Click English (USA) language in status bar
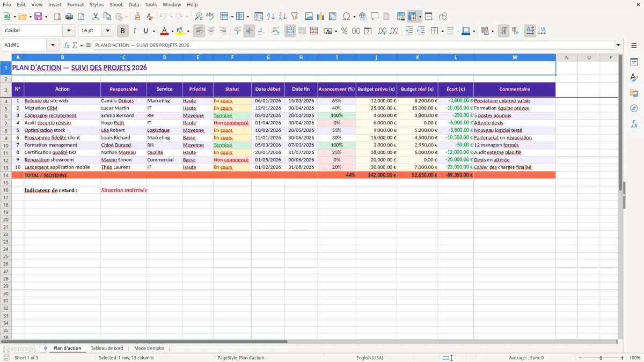The image size is (644, 362). click(370, 358)
